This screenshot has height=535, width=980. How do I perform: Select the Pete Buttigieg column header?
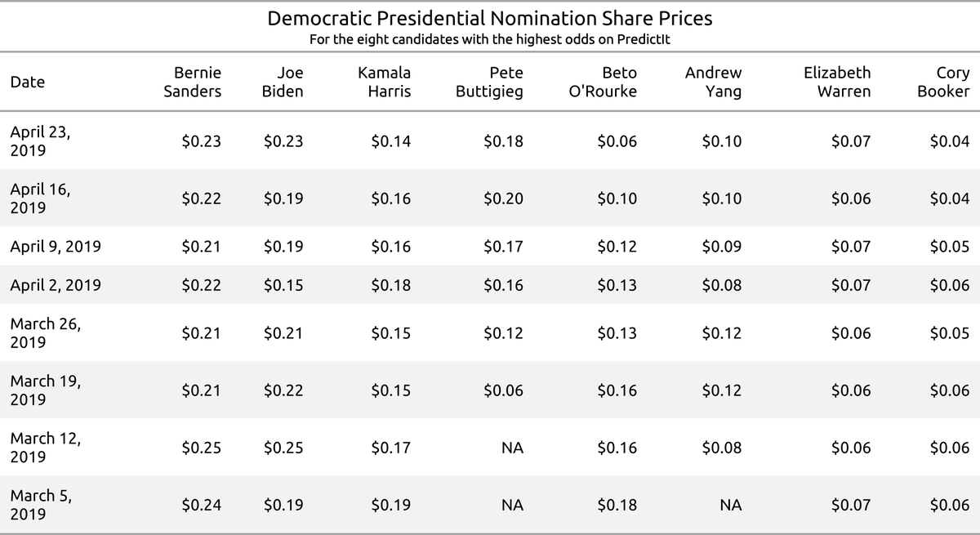(x=489, y=82)
